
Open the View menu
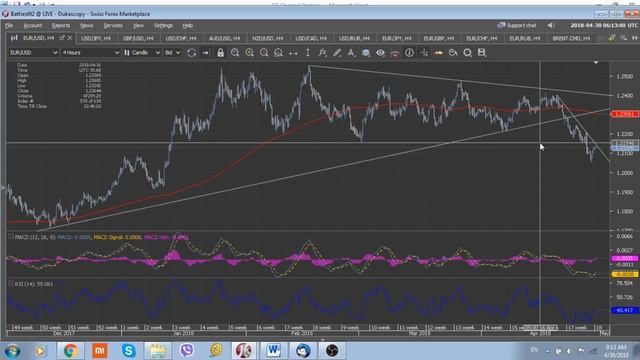point(138,25)
